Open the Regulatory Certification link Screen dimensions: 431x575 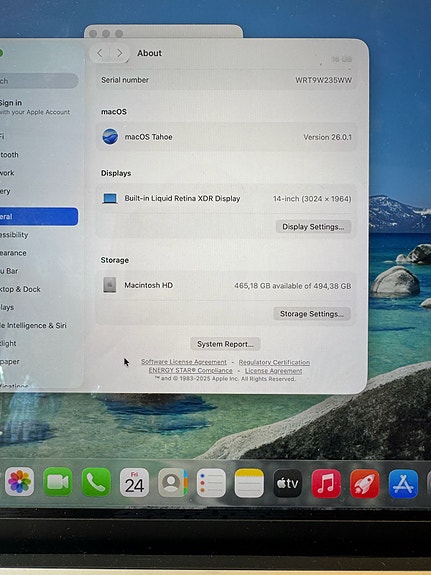pyautogui.click(x=274, y=362)
